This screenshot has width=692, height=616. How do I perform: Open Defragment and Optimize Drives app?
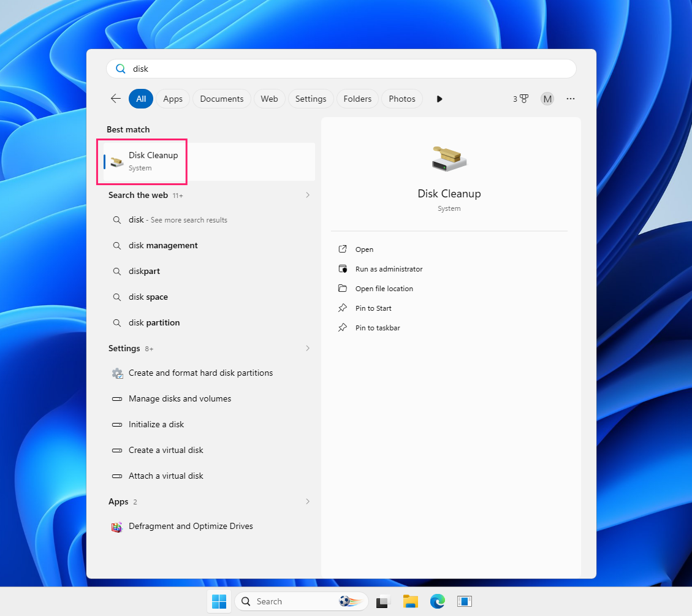click(209, 526)
